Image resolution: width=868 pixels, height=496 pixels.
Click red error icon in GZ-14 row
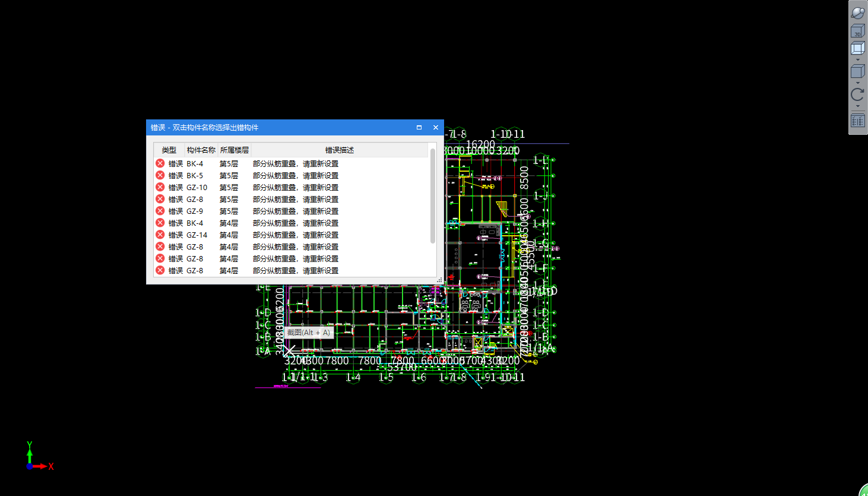tap(160, 235)
